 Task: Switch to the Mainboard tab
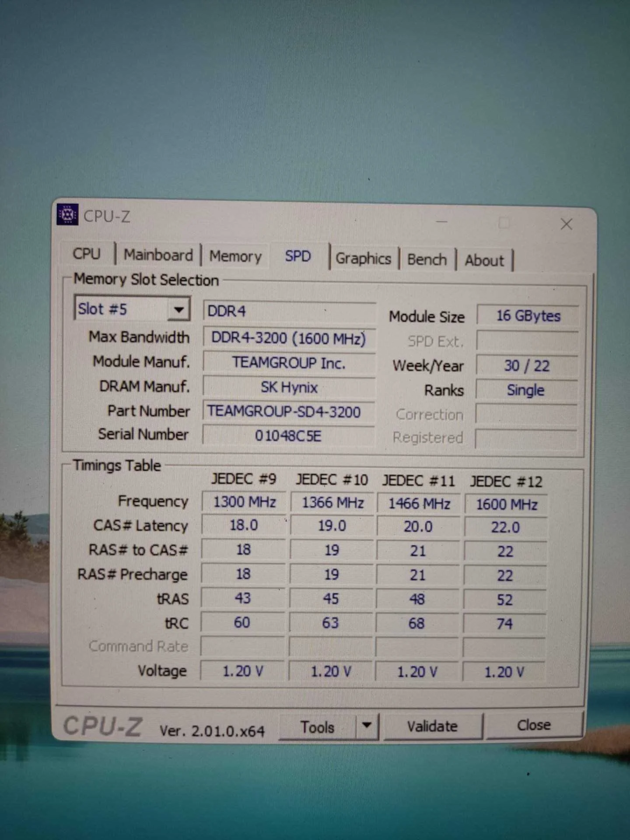(158, 255)
